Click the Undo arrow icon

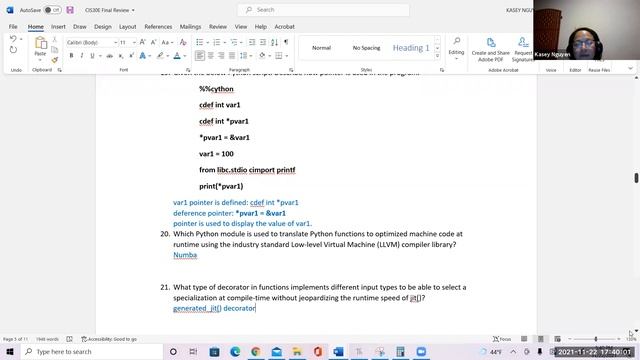13,39
